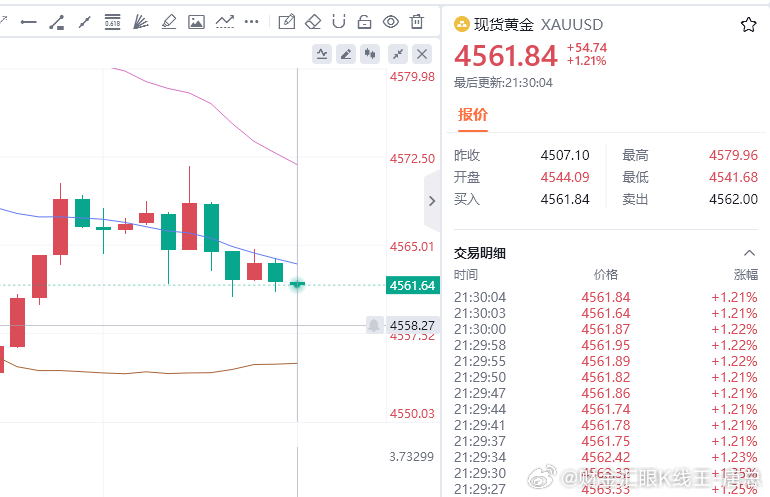Select the highlighter marker tool

coord(168,22)
